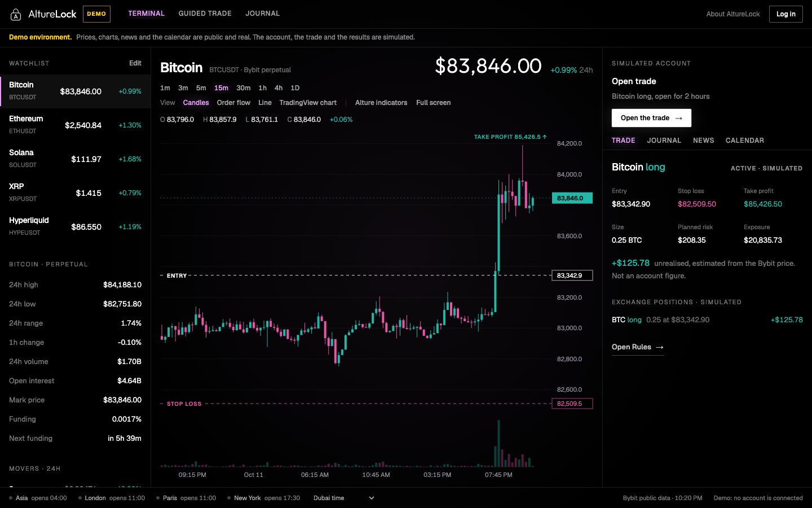The height and width of the screenshot is (508, 812).
Task: Open the About AltureLock link
Action: pos(732,14)
